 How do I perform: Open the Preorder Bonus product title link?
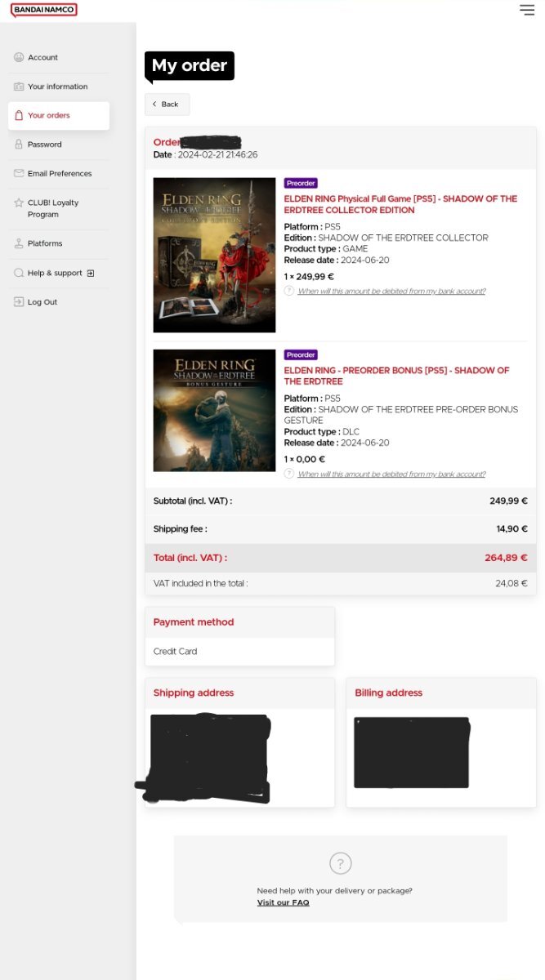point(396,376)
